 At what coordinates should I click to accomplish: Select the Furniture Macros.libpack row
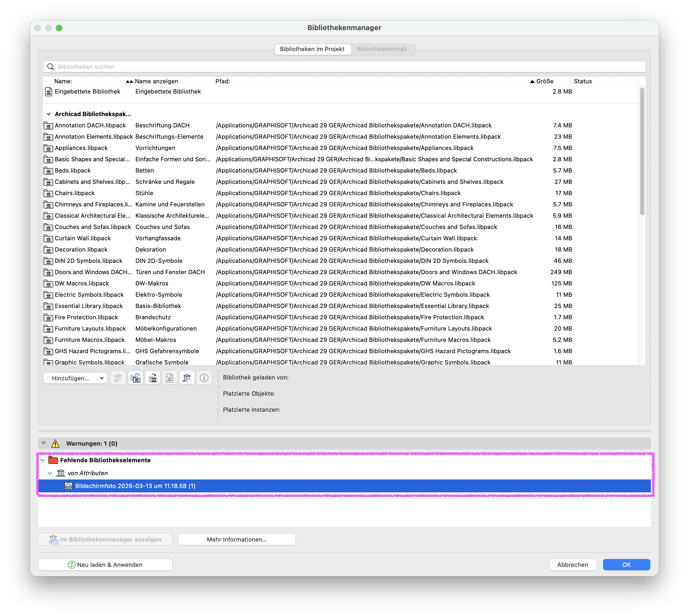click(341, 340)
